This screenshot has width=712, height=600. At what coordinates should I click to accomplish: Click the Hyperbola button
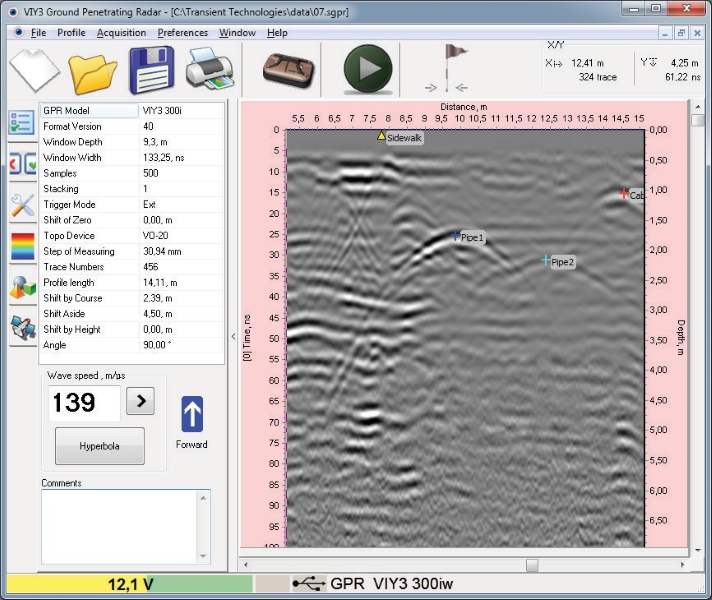pos(100,446)
